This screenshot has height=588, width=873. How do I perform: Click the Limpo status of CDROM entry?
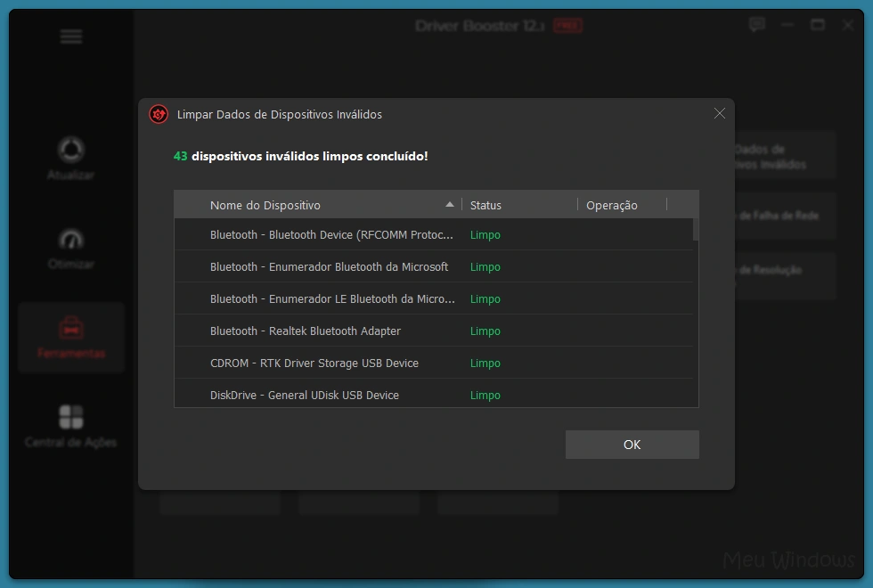[485, 363]
